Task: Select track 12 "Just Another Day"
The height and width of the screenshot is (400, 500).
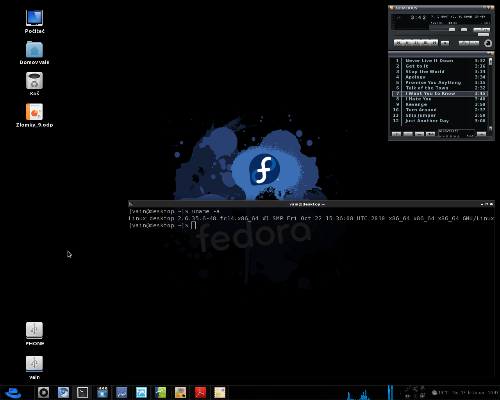Action: tap(440, 121)
